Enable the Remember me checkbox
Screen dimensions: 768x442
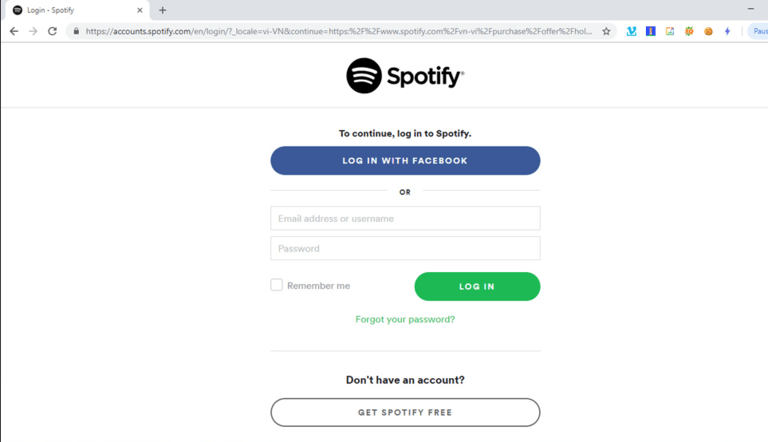pyautogui.click(x=277, y=285)
